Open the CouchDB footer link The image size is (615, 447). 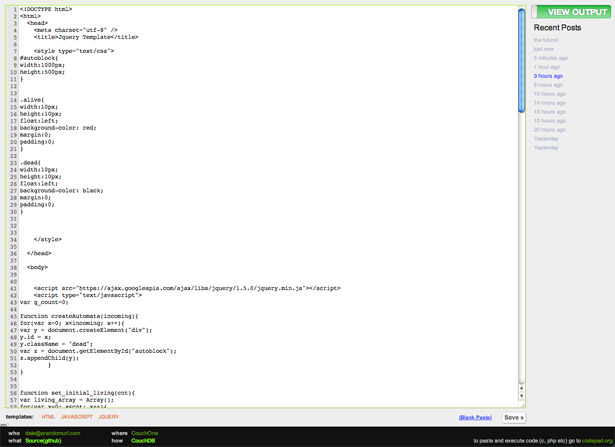tap(143, 441)
